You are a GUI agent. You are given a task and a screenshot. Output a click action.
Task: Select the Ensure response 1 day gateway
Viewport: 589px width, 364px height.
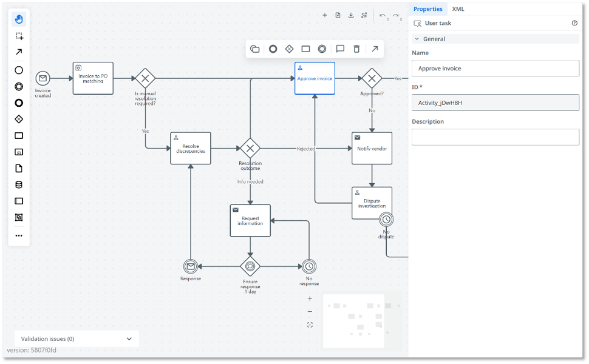(250, 266)
